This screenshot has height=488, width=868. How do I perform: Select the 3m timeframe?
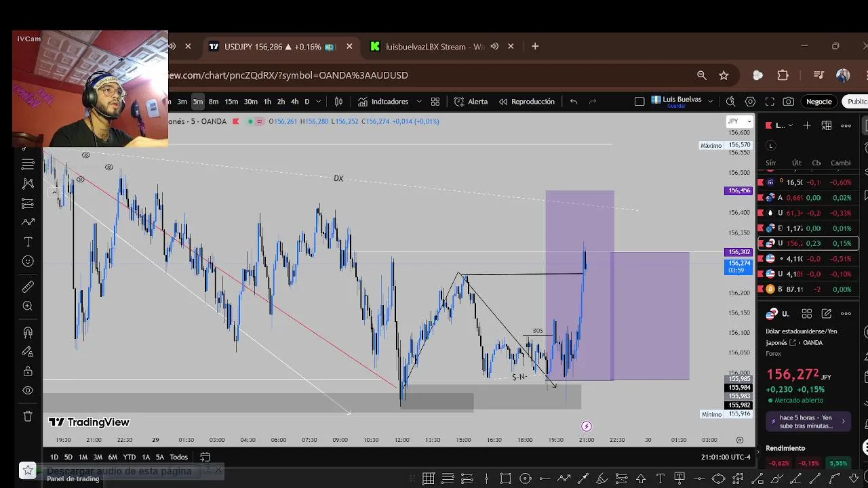coord(182,102)
